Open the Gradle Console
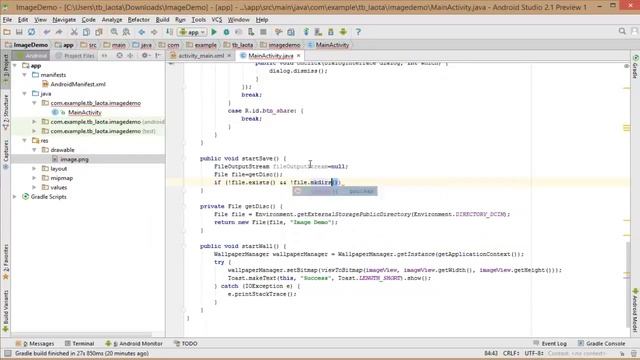Screen dimensions: 640x360 (x=602, y=344)
